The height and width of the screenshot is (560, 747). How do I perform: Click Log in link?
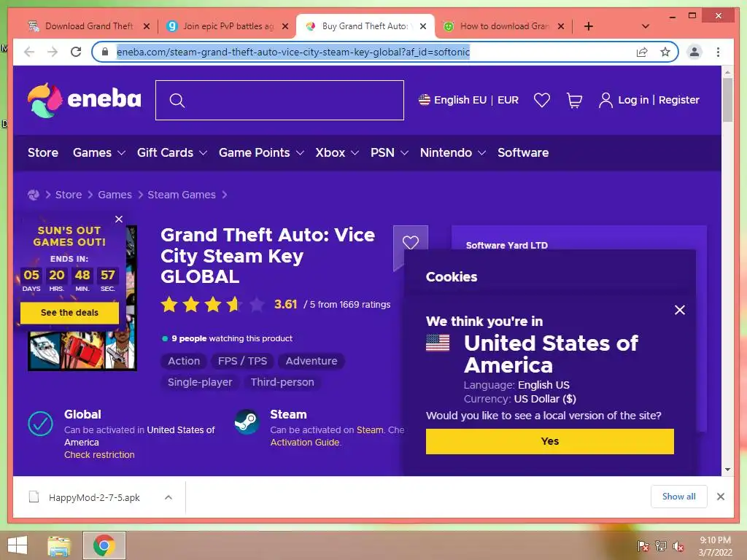coord(633,100)
